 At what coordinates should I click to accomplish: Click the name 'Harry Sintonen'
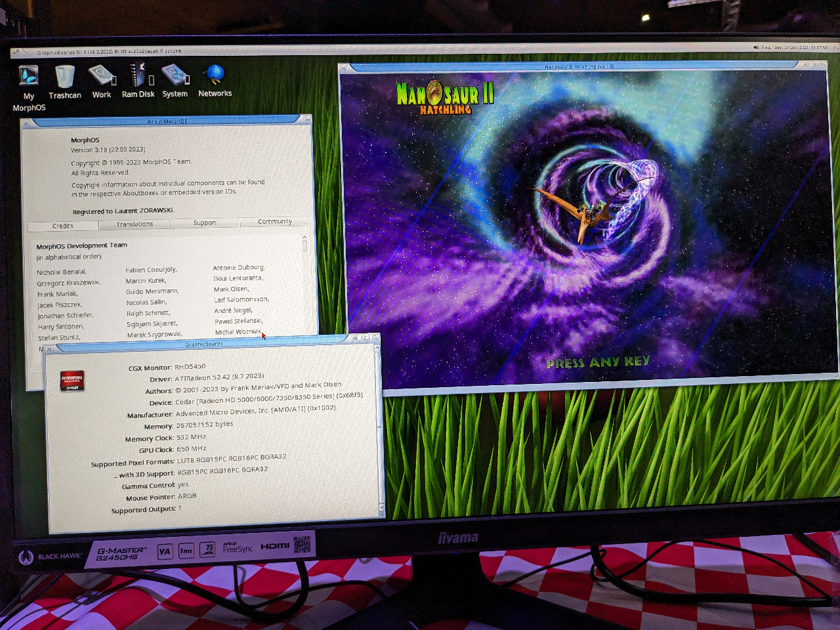point(61,327)
